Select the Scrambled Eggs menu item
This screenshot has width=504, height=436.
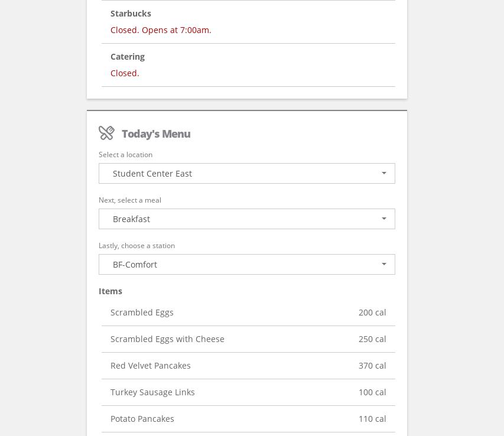pyautogui.click(x=142, y=313)
